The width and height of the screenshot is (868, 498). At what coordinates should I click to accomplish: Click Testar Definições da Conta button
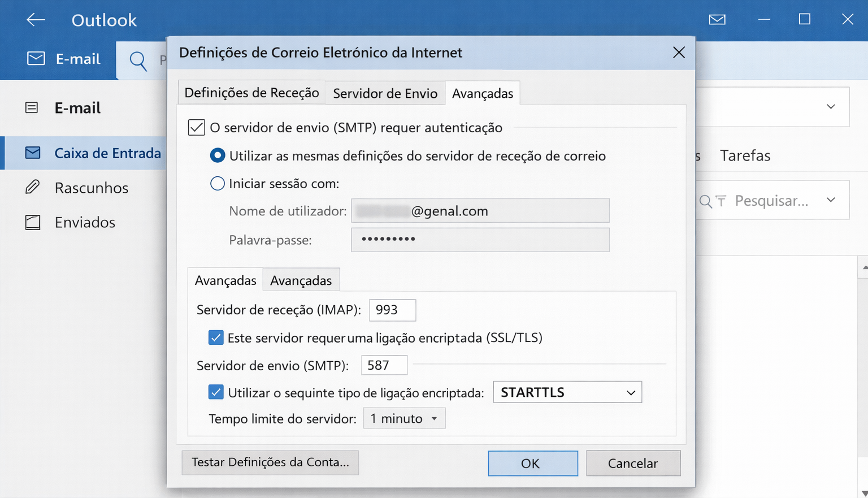pyautogui.click(x=270, y=462)
